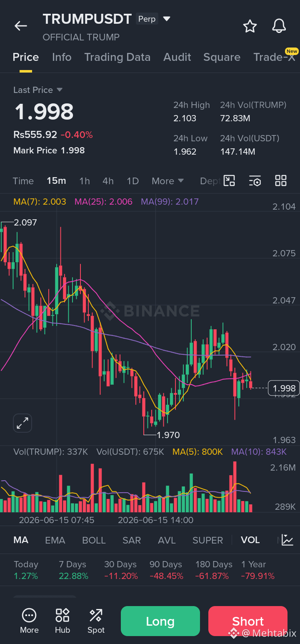Toggle the MA indicator
300x644 pixels.
tap(21, 540)
